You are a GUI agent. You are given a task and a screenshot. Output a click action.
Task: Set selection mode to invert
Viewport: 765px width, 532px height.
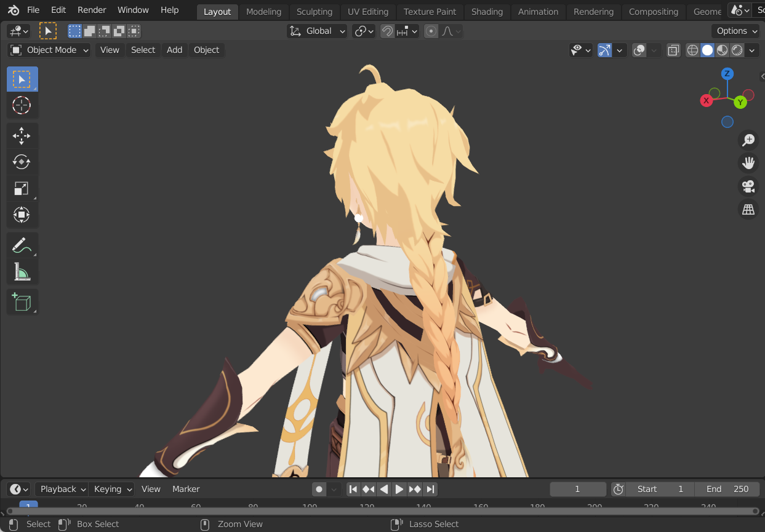119,31
